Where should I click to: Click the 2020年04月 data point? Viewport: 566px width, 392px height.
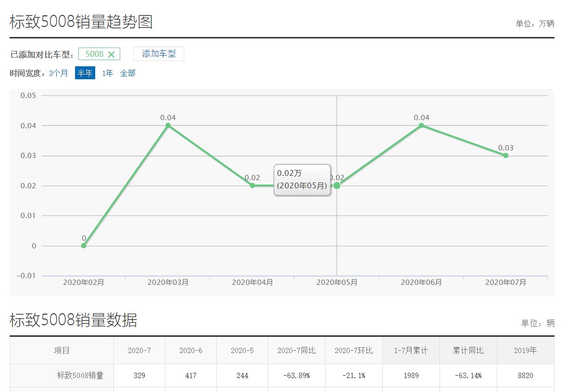pos(252,185)
